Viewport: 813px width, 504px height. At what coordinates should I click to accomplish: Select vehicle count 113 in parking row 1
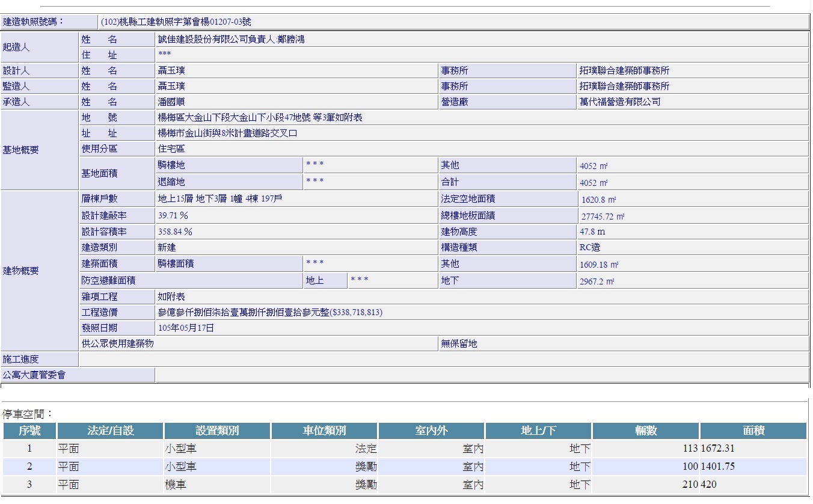690,449
